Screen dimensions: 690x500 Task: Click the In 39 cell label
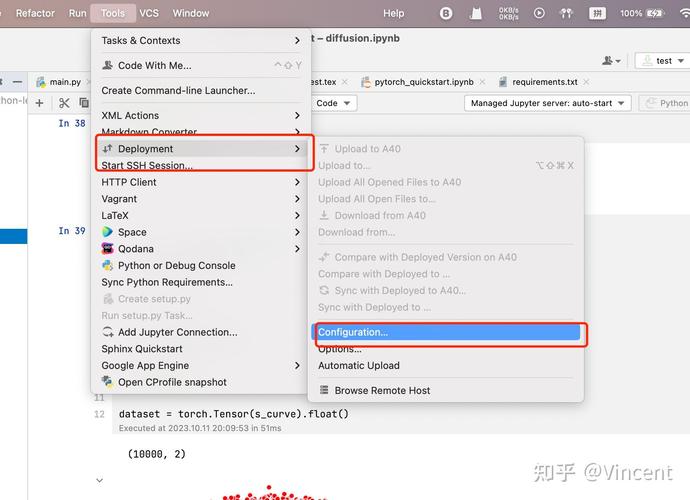[x=72, y=231]
